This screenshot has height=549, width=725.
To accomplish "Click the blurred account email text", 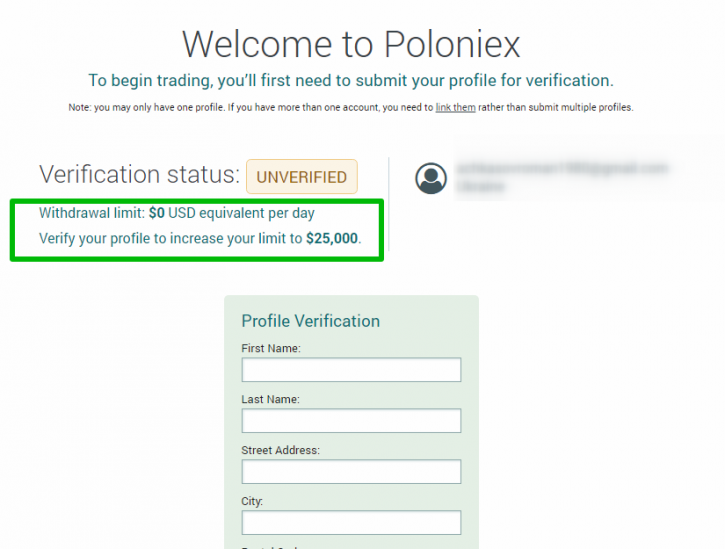I will coord(562,168).
